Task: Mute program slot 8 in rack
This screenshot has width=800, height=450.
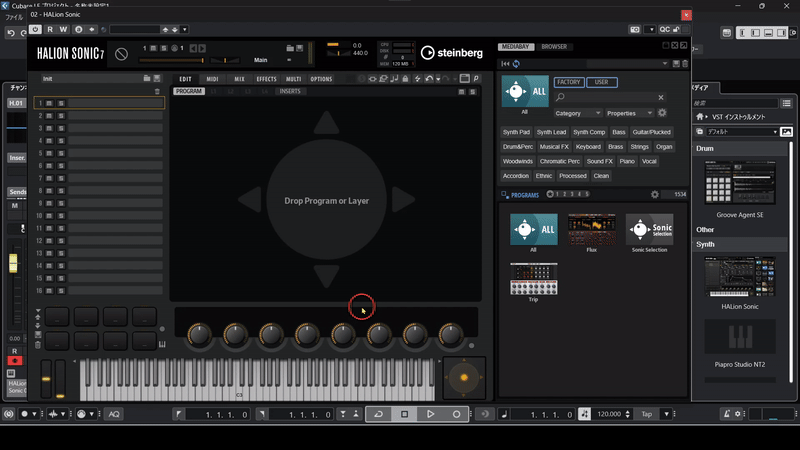Action: pyautogui.click(x=49, y=191)
